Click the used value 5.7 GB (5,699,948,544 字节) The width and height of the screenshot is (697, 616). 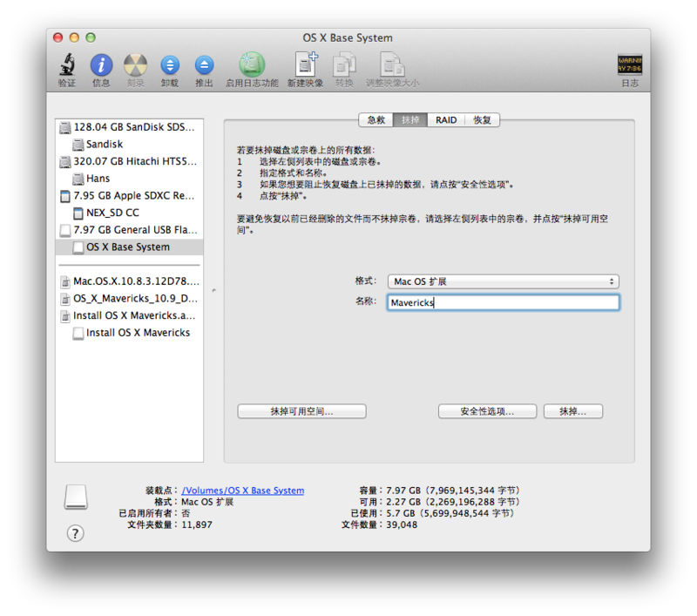click(x=450, y=514)
